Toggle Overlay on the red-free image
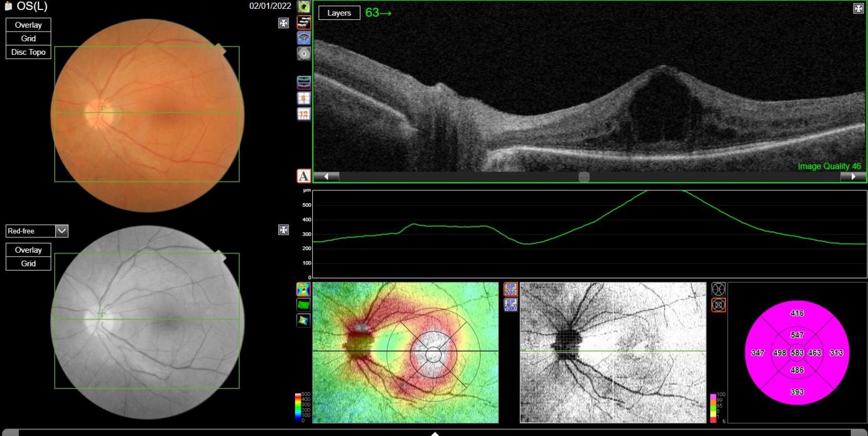The image size is (868, 436). click(x=28, y=250)
